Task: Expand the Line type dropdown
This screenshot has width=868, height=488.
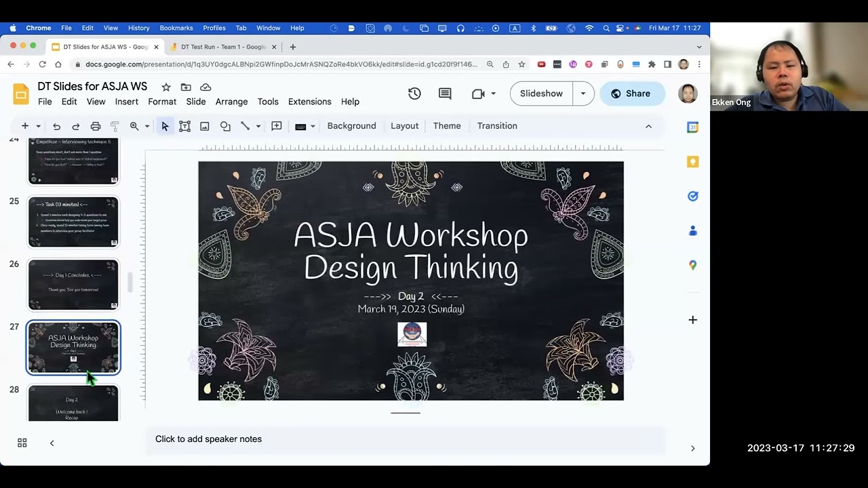Action: (x=258, y=126)
